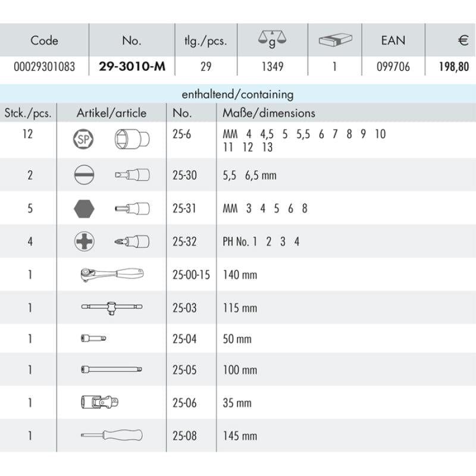This screenshot has height=476, width=476.
Task: Select the Artikel/article column header
Action: pos(111,113)
